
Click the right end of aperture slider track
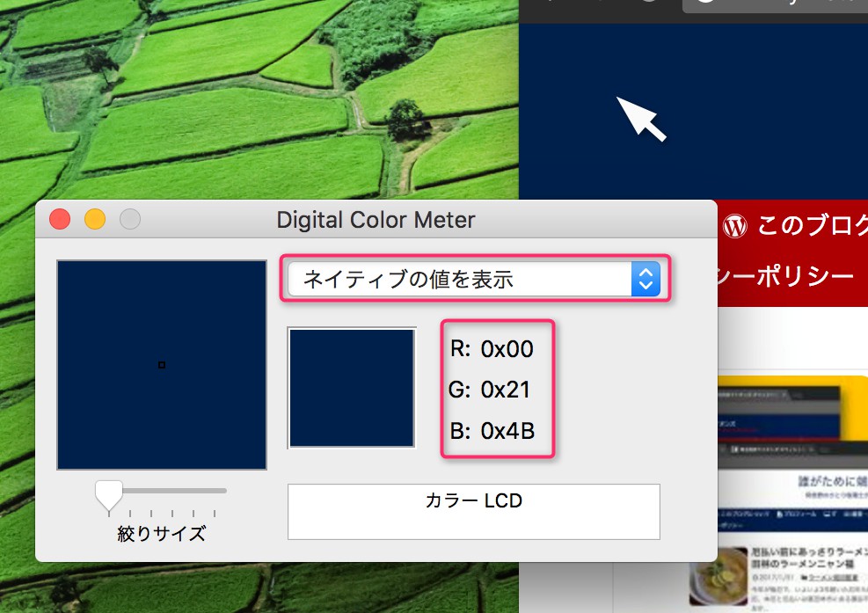click(223, 490)
